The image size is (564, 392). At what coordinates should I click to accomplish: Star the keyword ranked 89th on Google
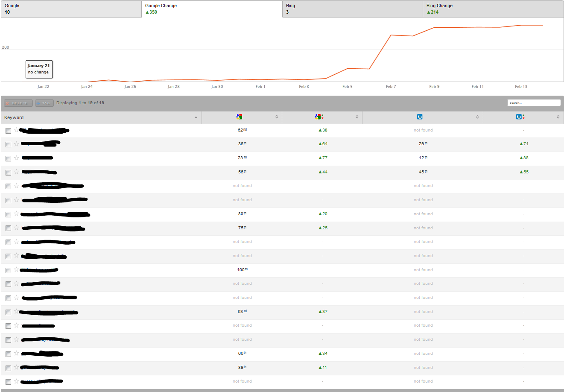16,367
